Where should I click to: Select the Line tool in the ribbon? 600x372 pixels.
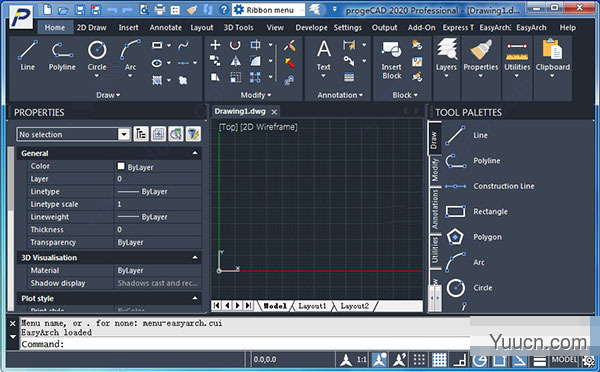(28, 55)
